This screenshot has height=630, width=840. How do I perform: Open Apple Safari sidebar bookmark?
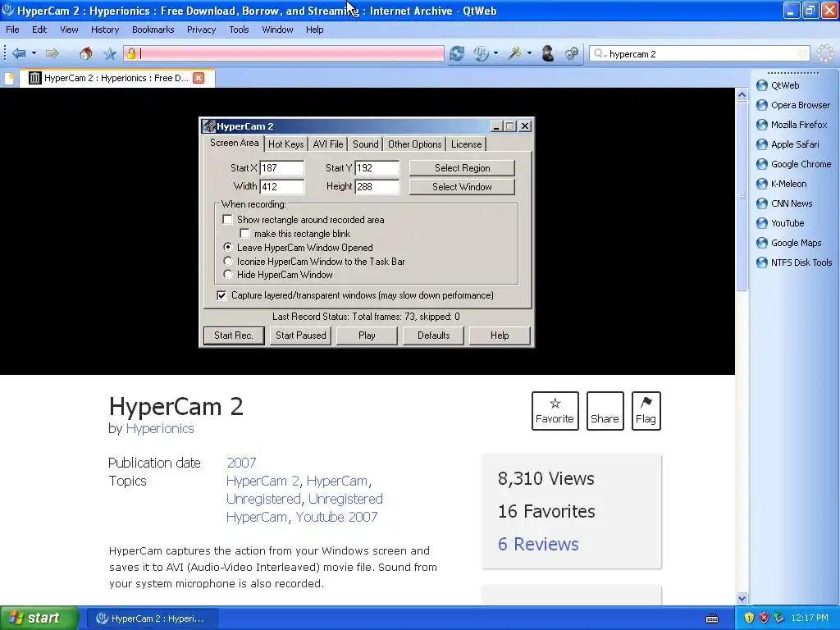(787, 144)
